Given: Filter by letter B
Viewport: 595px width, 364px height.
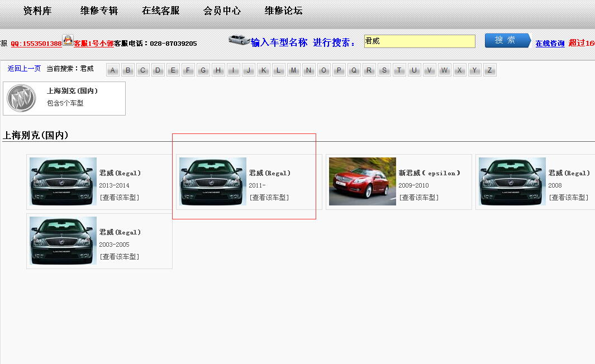Looking at the screenshot, I should [128, 70].
